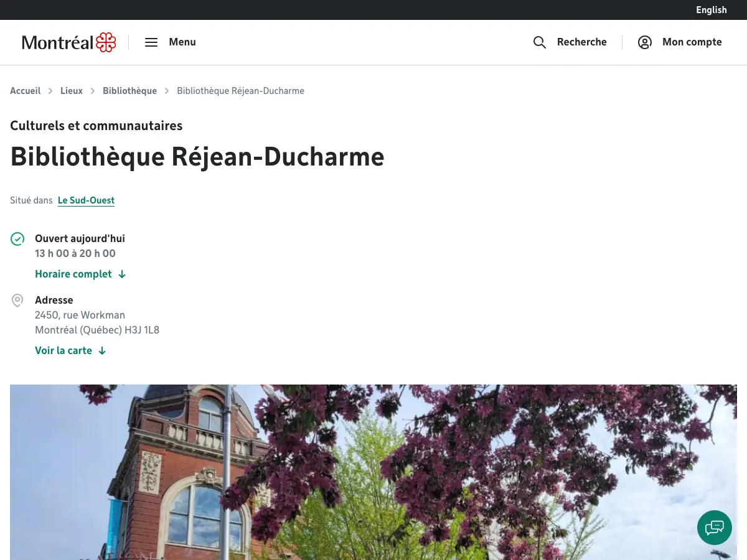Click the library building photo
This screenshot has height=560, width=747.
coord(374,472)
